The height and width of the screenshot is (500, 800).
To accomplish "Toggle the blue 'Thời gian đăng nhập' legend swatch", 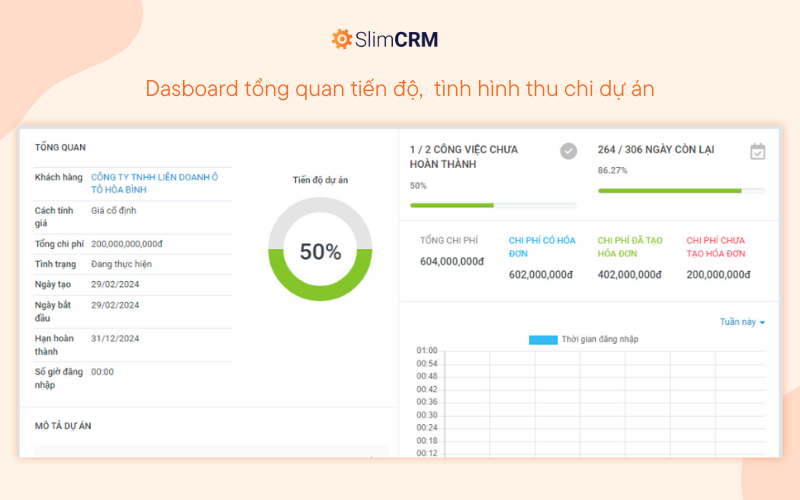I will [543, 340].
